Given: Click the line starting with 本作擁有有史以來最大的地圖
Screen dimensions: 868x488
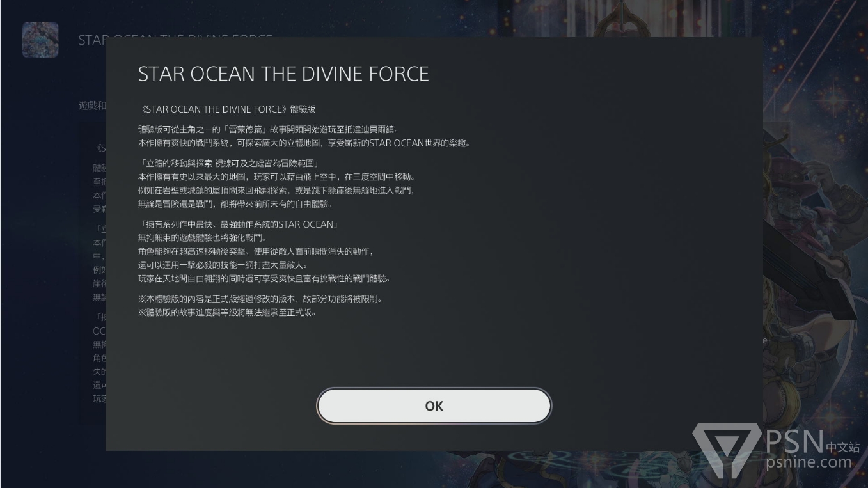Looking at the screenshot, I should [276, 177].
